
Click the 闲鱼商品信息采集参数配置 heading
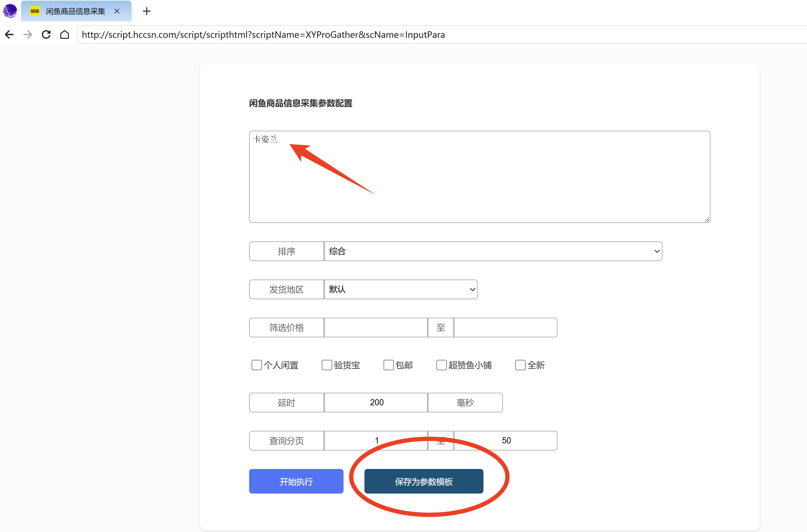point(300,103)
